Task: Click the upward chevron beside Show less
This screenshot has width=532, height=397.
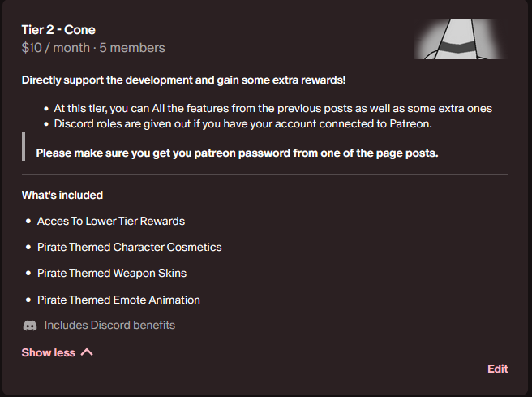Action: (87, 352)
